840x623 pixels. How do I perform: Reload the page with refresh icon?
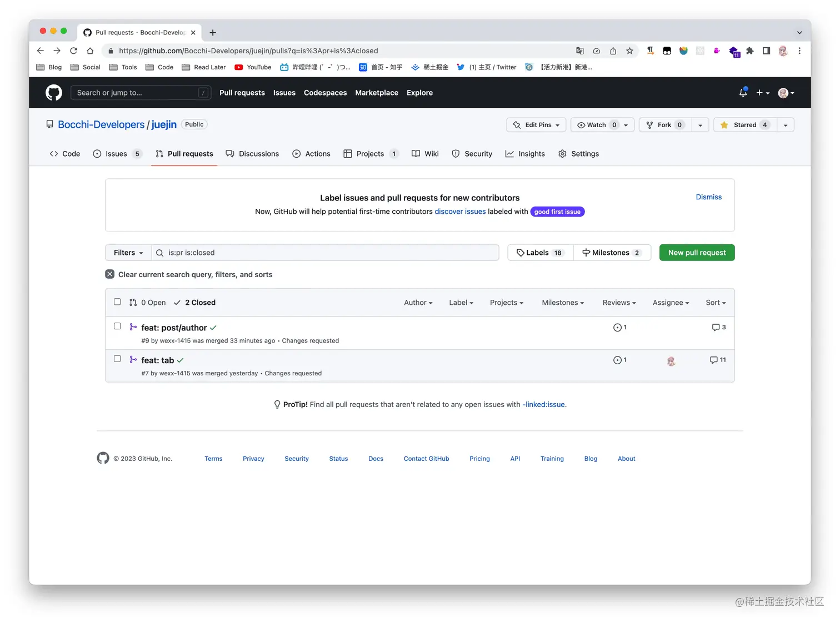coord(73,51)
